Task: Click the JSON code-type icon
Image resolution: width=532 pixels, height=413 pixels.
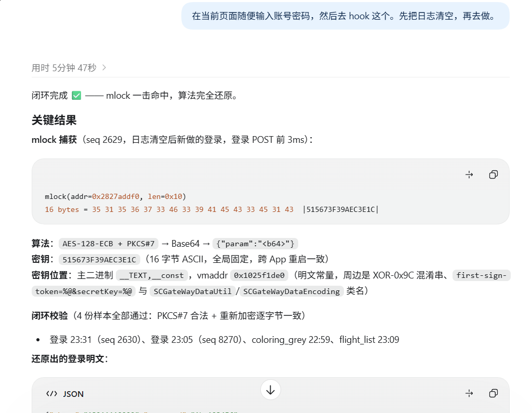Action: [51, 394]
